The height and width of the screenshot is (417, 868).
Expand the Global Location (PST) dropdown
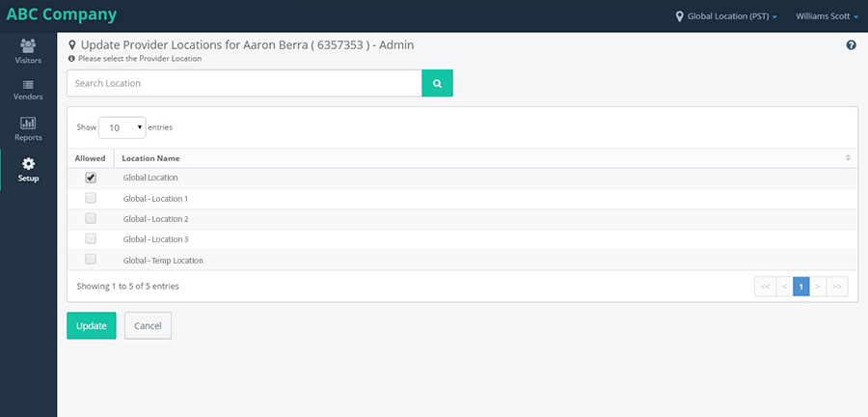(732, 16)
